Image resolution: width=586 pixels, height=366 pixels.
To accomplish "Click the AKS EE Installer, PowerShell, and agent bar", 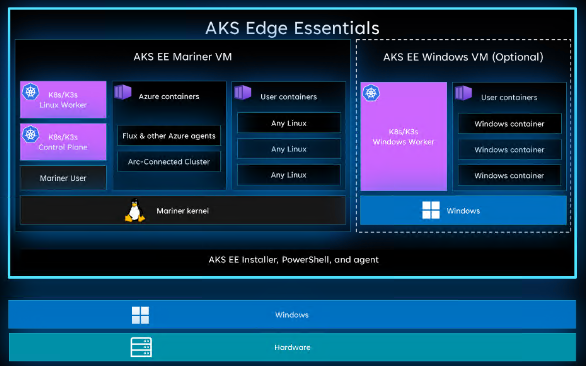I will click(x=294, y=260).
